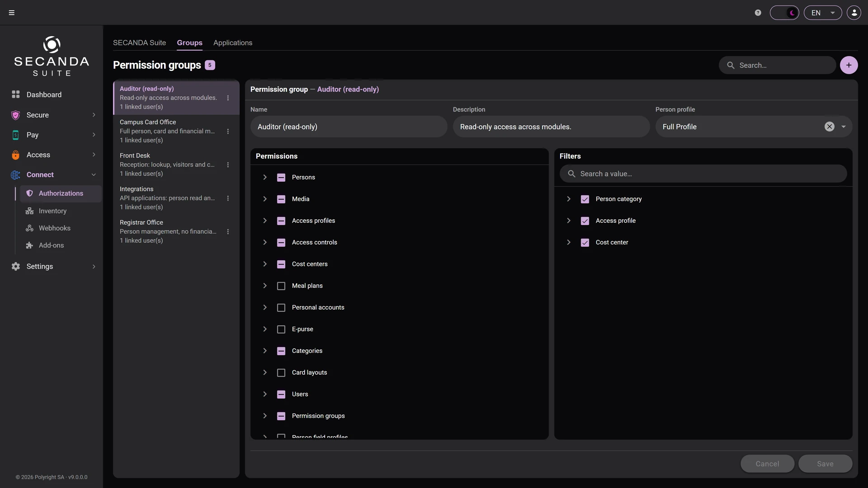Click the Cancel button

coord(767,464)
